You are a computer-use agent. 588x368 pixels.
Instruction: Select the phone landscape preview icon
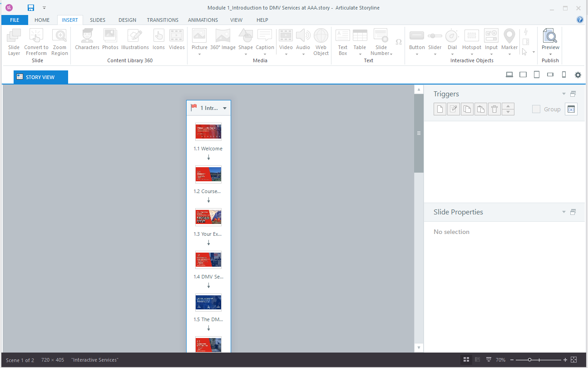(550, 75)
